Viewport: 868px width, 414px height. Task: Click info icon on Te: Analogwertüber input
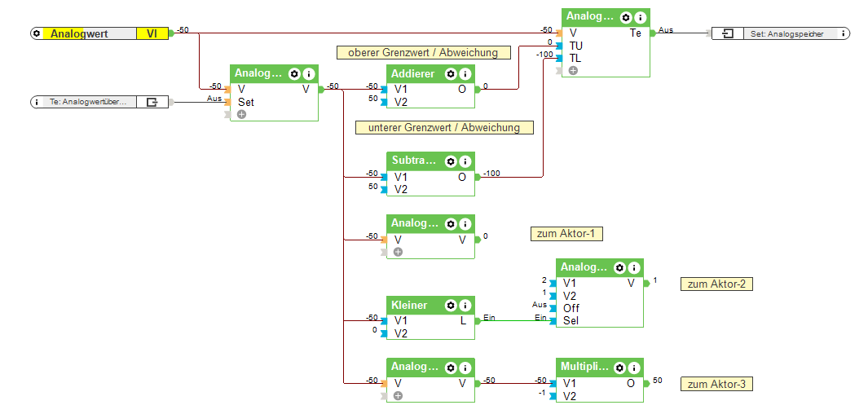coord(37,102)
